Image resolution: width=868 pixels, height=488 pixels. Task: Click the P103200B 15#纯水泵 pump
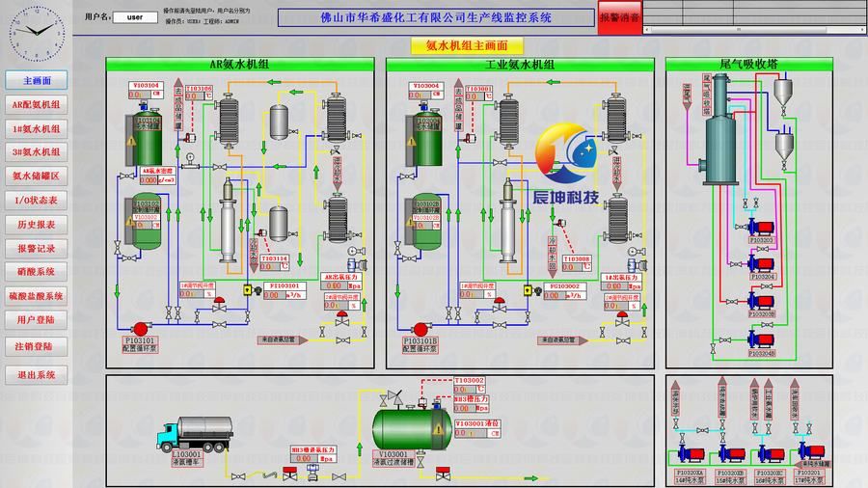pyautogui.click(x=731, y=454)
